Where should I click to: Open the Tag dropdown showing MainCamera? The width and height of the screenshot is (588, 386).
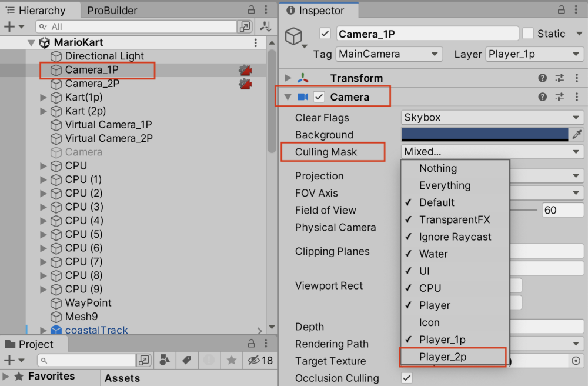tap(388, 54)
